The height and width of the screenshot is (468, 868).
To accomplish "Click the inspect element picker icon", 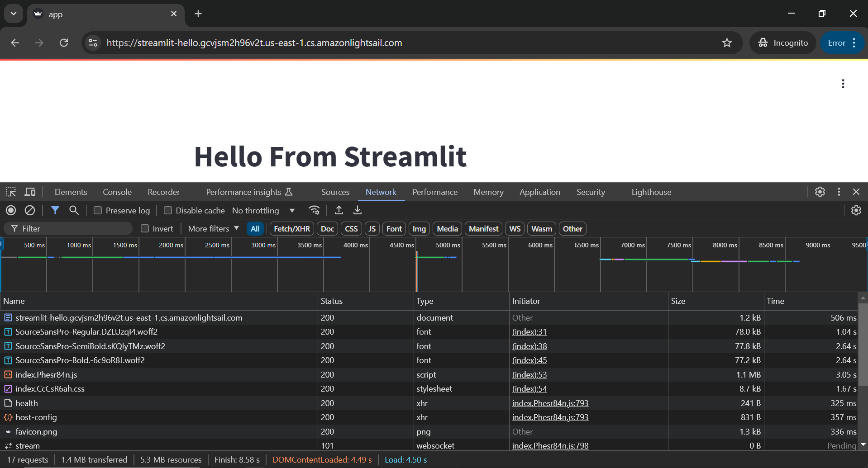I will tap(11, 192).
